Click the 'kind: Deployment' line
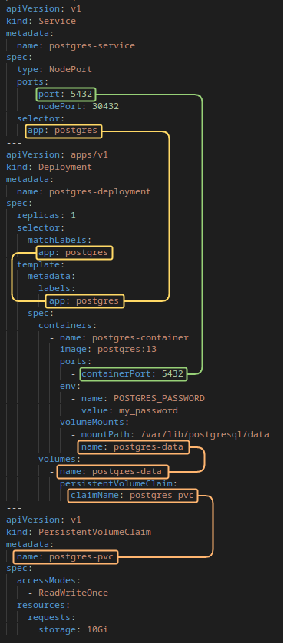Image resolution: width=284 pixels, height=644 pixels. (x=49, y=168)
